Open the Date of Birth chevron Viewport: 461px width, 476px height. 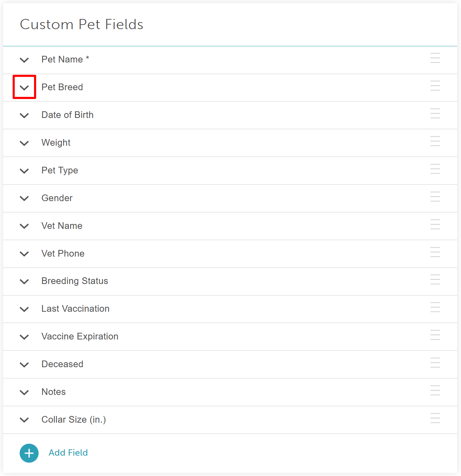pyautogui.click(x=24, y=115)
